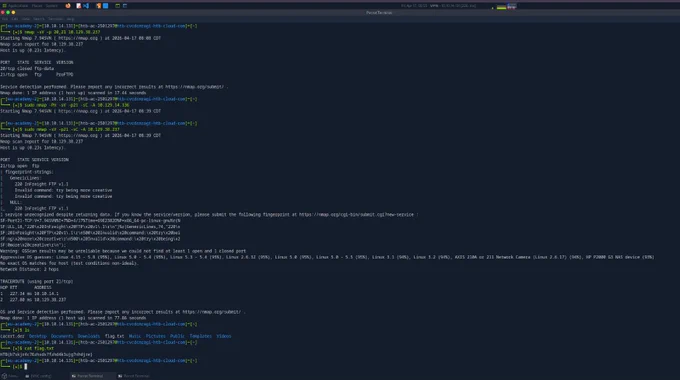
Task: Click the nmap.org/submit link in first scan output
Action: [195, 87]
